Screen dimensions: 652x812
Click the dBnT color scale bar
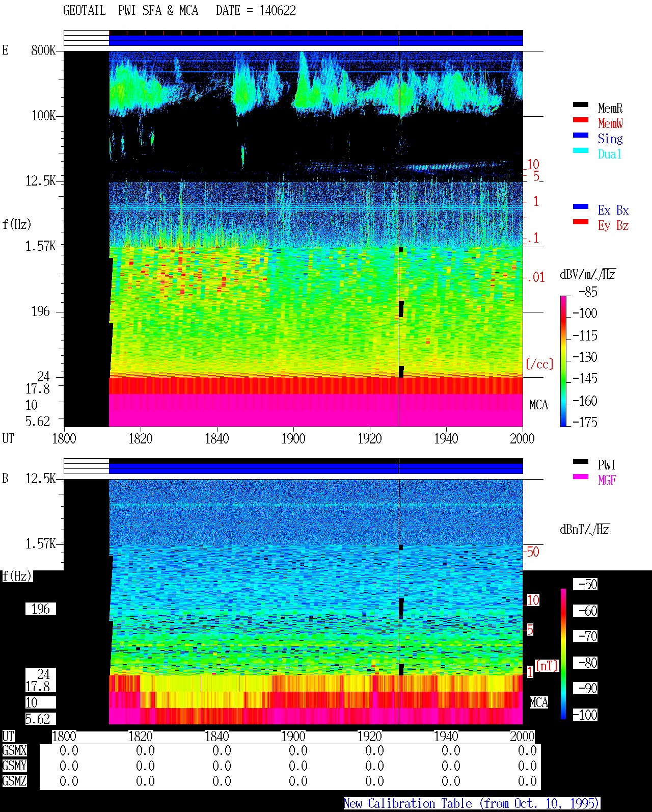(563, 654)
